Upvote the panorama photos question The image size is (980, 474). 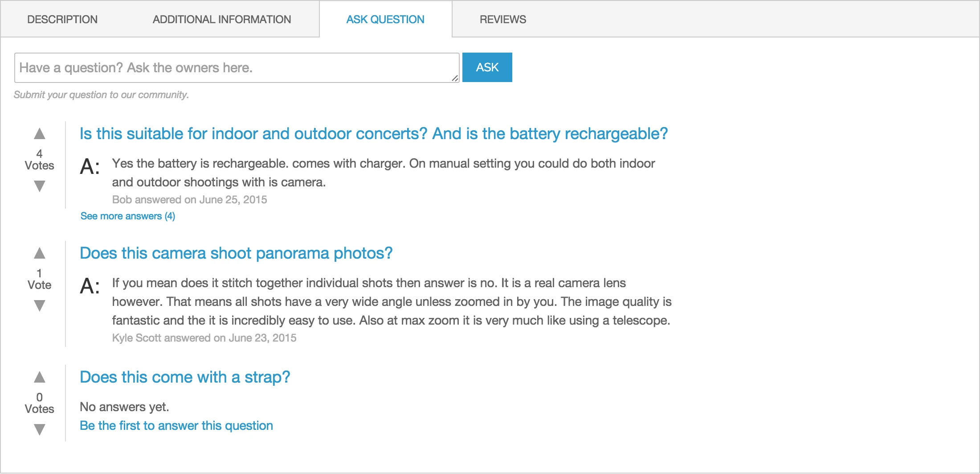pos(40,253)
